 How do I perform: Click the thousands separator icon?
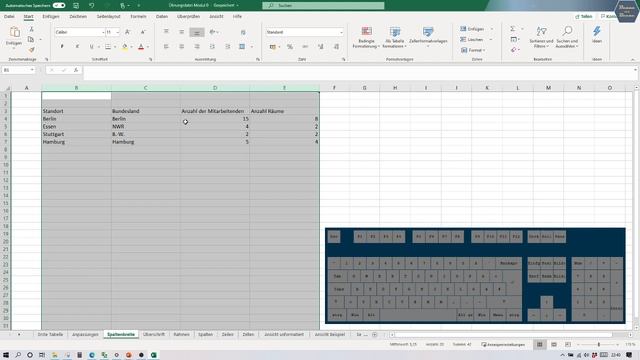pyautogui.click(x=305, y=47)
